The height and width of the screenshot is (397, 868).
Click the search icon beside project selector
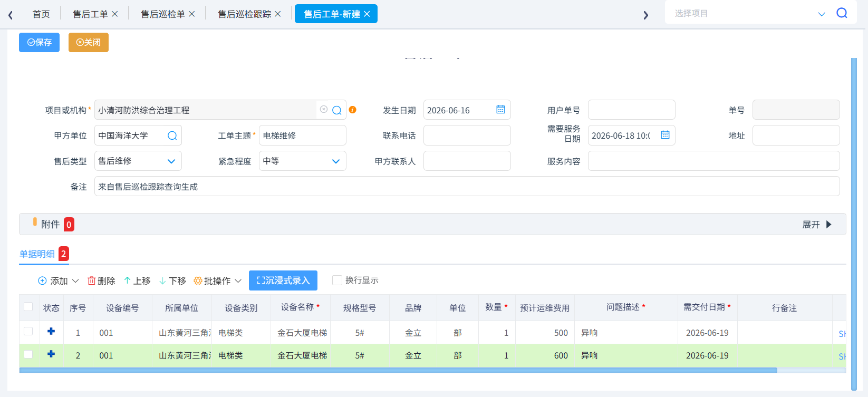click(x=842, y=13)
